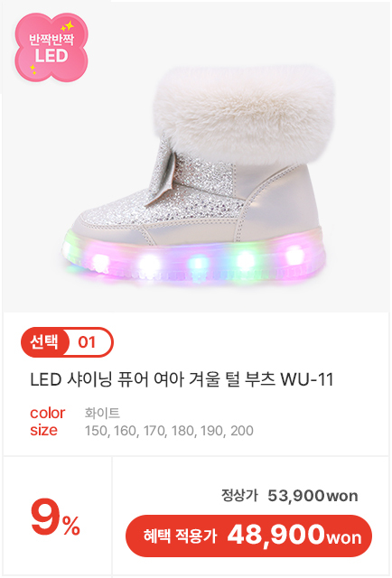392x578 pixels.
Task: Click the pink 반짝반짝 LED badge
Action: (51, 48)
